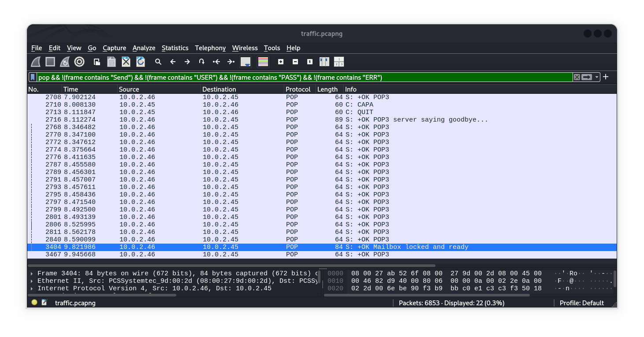Toggle packet colorization rules button
Viewport: 644px width, 337px height.
pyautogui.click(x=263, y=62)
